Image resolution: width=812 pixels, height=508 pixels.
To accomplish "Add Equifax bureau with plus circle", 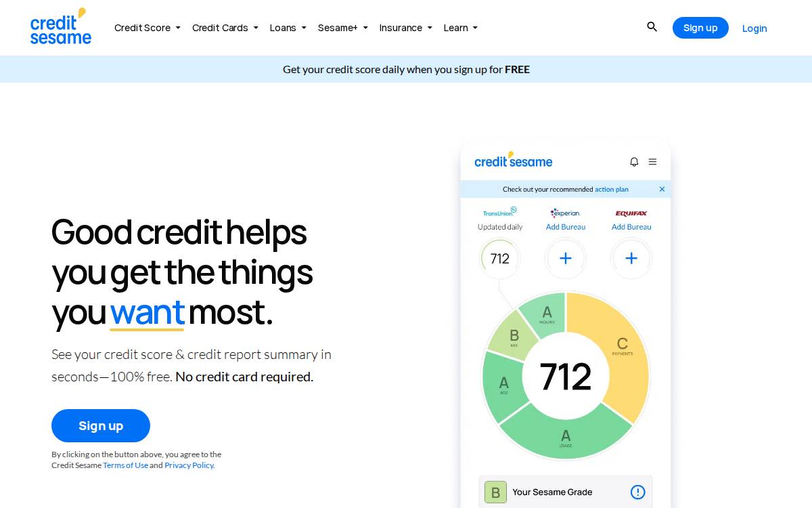I will pos(631,258).
